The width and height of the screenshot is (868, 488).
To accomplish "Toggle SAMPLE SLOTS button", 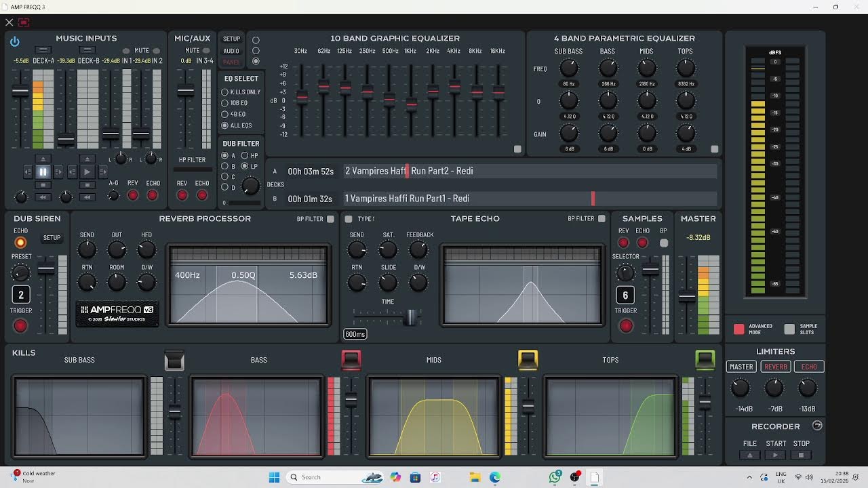I will pyautogui.click(x=789, y=329).
